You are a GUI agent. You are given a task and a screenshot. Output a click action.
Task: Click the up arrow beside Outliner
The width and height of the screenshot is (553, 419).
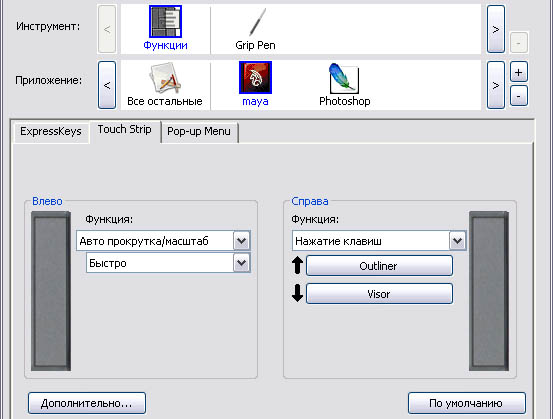coord(298,265)
